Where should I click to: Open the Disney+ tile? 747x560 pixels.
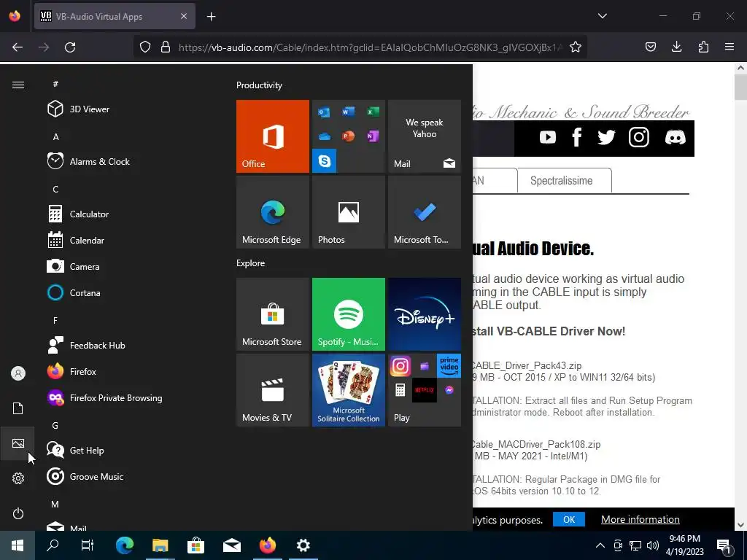(x=425, y=314)
